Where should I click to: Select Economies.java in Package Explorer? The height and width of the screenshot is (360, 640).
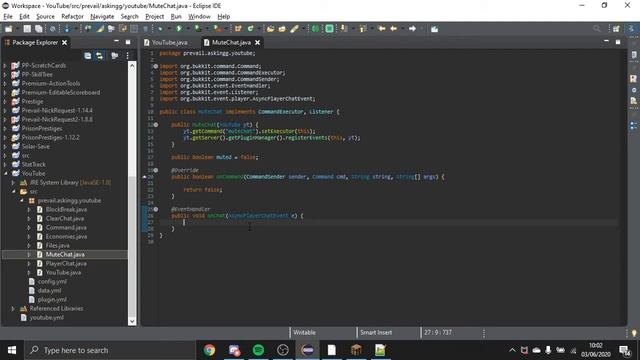[66, 236]
